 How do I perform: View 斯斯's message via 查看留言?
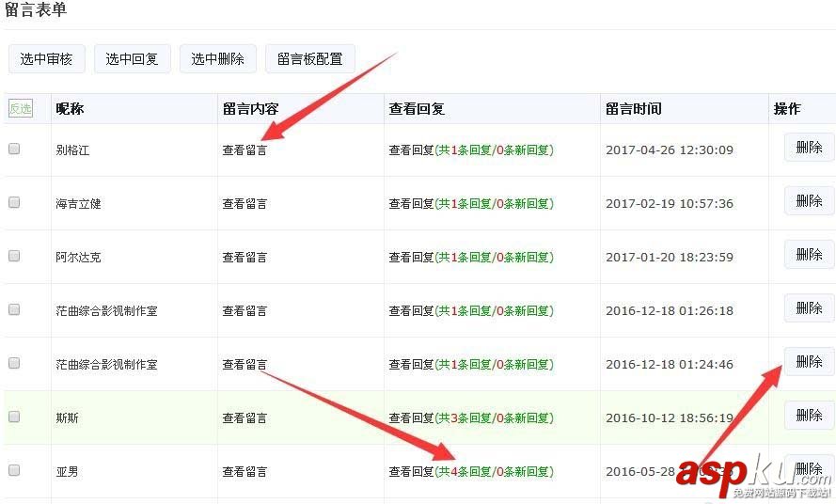[244, 418]
